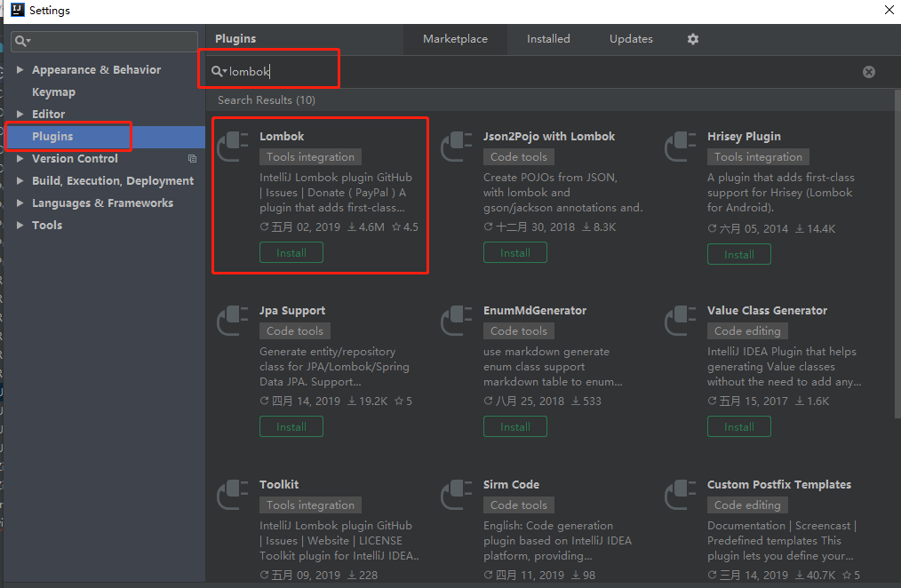The width and height of the screenshot is (901, 588).
Task: Click the Search Results (10) header
Action: tap(266, 99)
